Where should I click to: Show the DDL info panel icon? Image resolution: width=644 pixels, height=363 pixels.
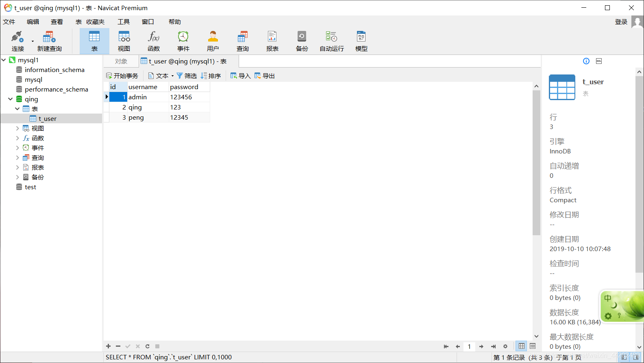[x=599, y=61]
